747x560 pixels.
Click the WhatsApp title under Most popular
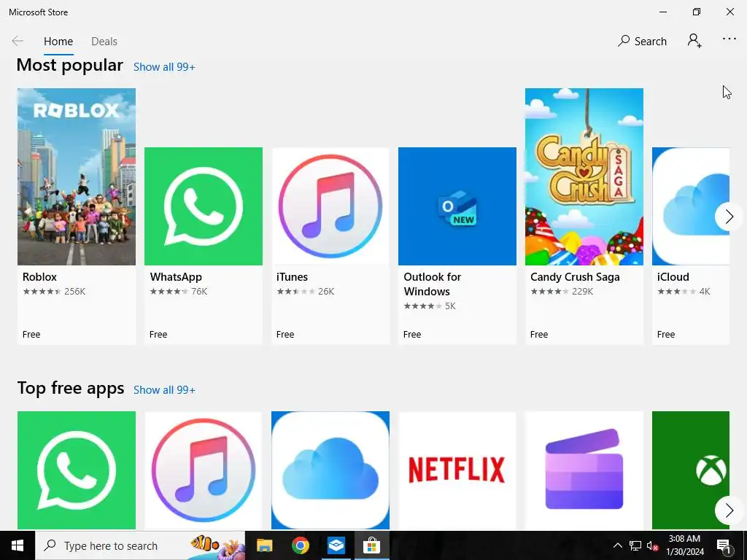click(x=176, y=277)
